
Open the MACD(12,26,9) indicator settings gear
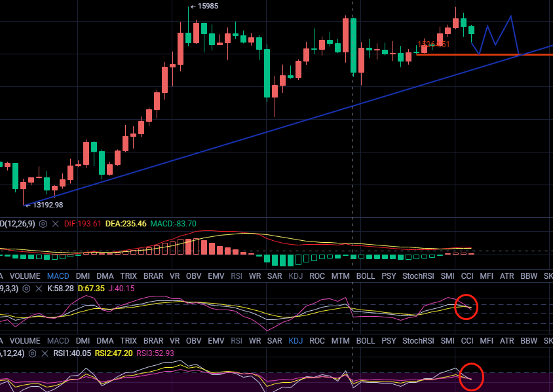click(x=43, y=224)
